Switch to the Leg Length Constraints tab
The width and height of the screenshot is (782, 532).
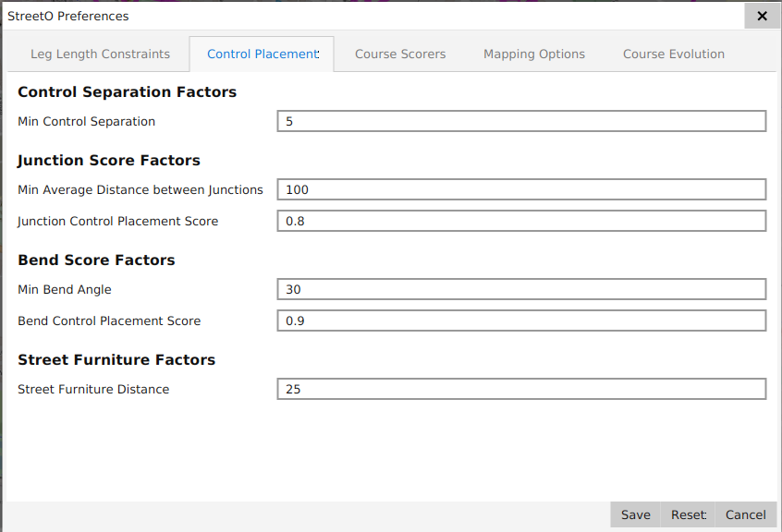[x=100, y=54]
